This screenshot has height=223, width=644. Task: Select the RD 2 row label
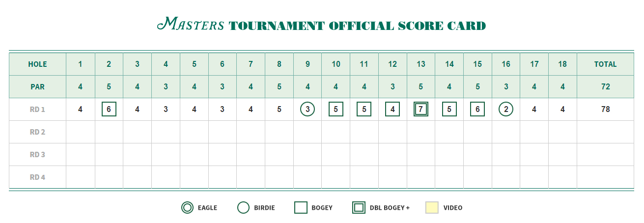click(x=37, y=132)
